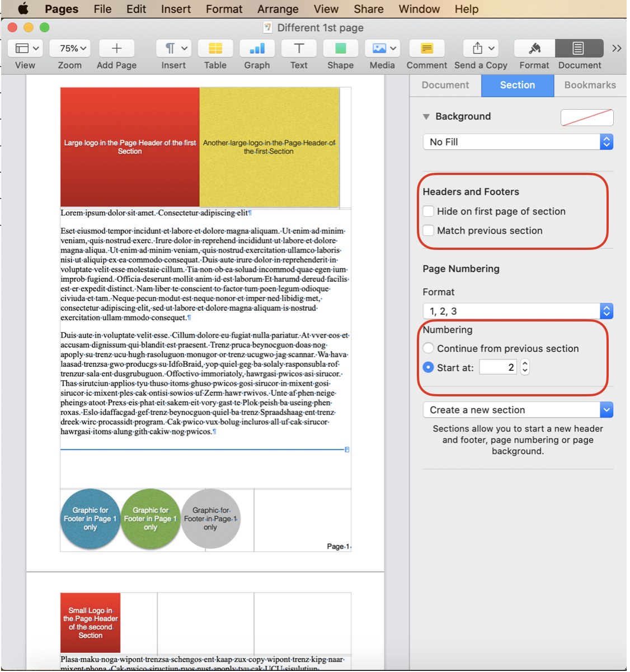Select the red large logo header shape
630x672 pixels.
[x=130, y=147]
